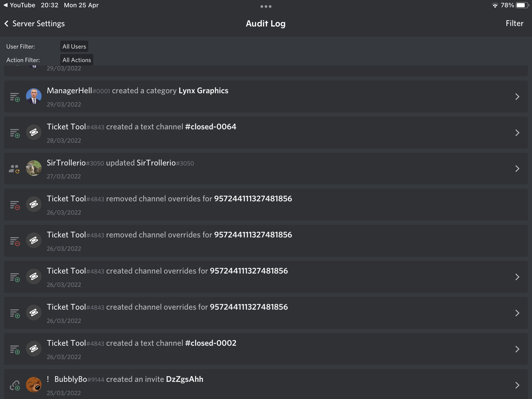Open the Filter option in the header

514,23
